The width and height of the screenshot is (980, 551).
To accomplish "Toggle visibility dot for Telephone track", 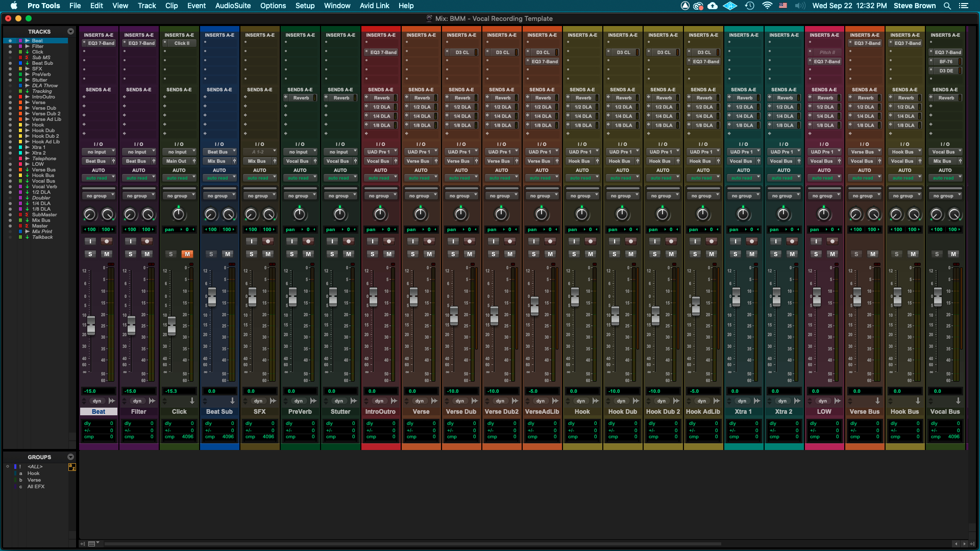I will [x=10, y=159].
